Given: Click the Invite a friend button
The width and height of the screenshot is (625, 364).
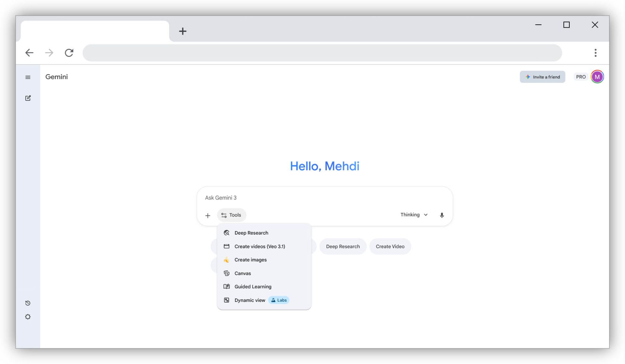Looking at the screenshot, I should click(542, 77).
